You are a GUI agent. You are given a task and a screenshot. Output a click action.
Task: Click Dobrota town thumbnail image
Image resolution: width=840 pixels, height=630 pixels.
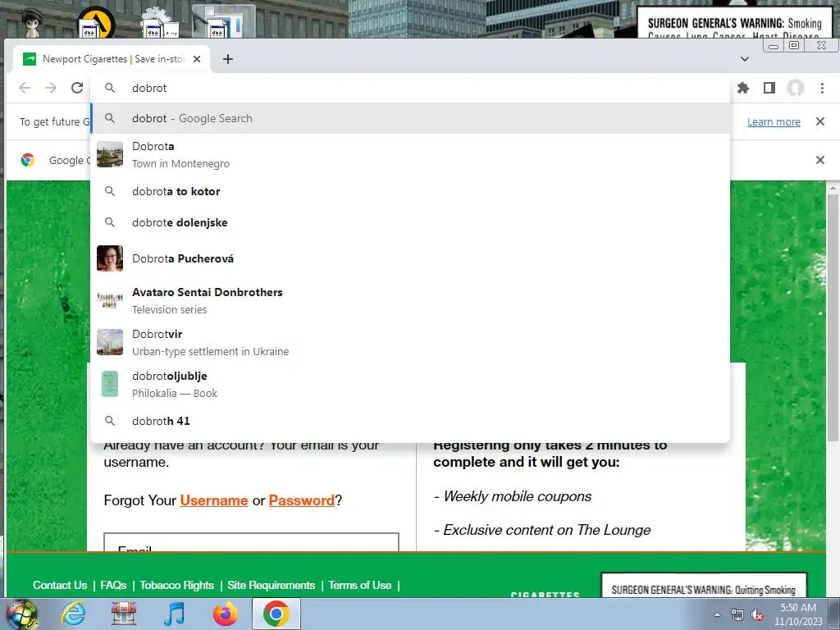pos(110,154)
